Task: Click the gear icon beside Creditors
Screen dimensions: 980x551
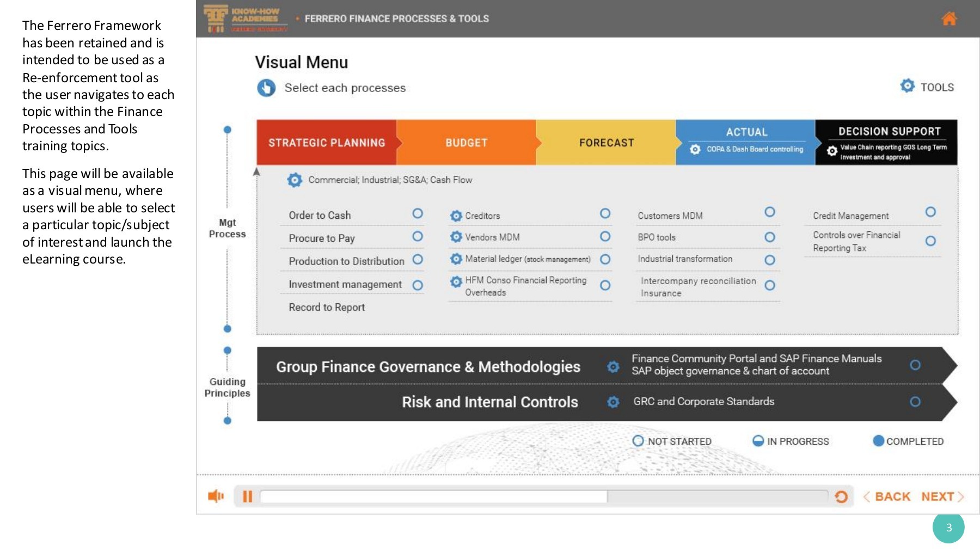Action: point(456,216)
